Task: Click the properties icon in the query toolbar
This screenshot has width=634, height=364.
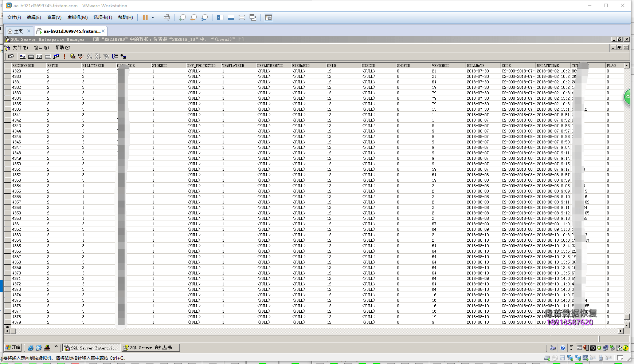Action: (11, 56)
